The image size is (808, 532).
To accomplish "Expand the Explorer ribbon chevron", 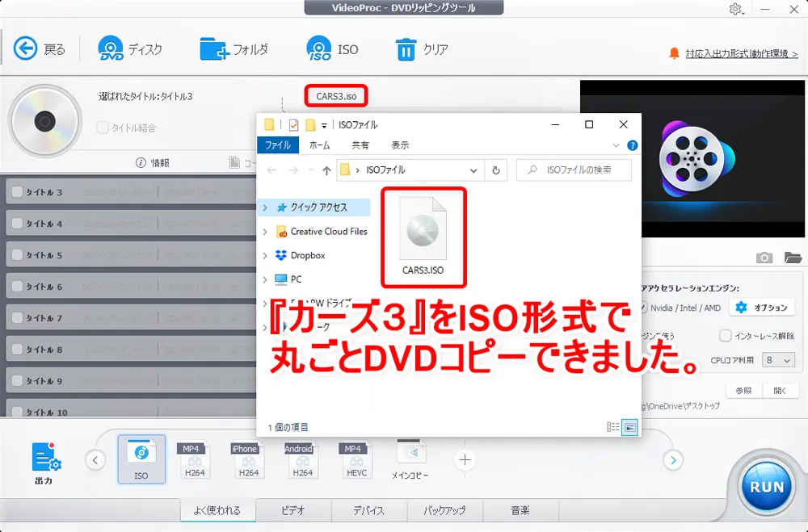I will click(616, 146).
